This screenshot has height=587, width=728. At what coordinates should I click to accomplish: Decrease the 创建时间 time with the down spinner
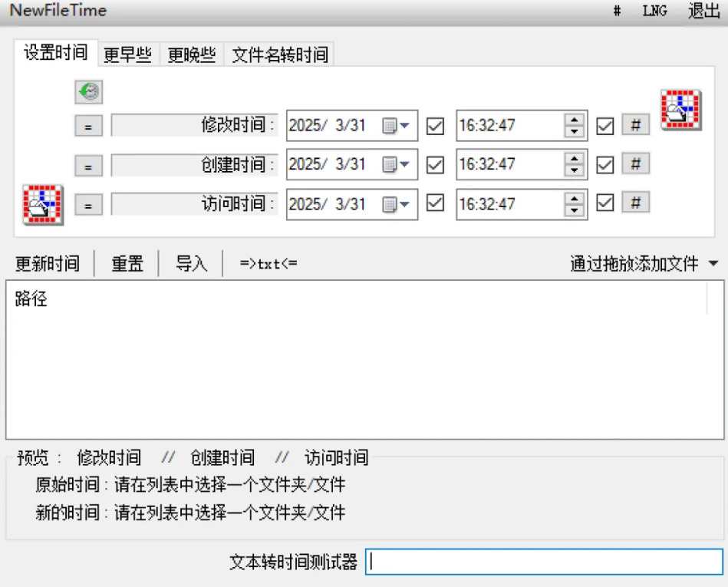(x=575, y=170)
